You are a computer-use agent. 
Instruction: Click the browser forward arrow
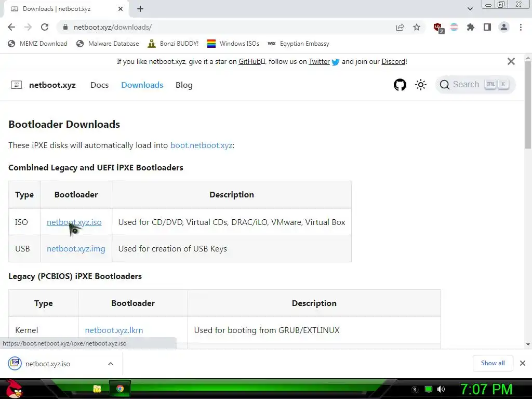click(x=28, y=27)
